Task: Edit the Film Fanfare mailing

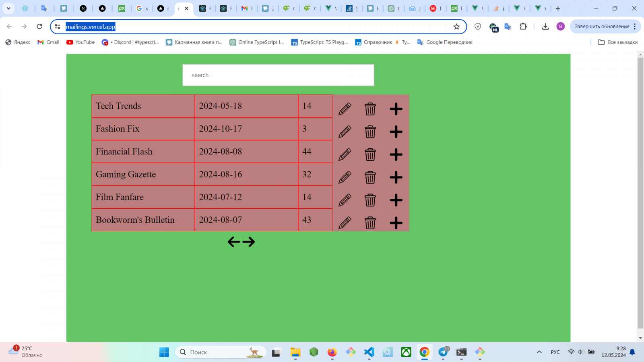Action: click(x=345, y=200)
